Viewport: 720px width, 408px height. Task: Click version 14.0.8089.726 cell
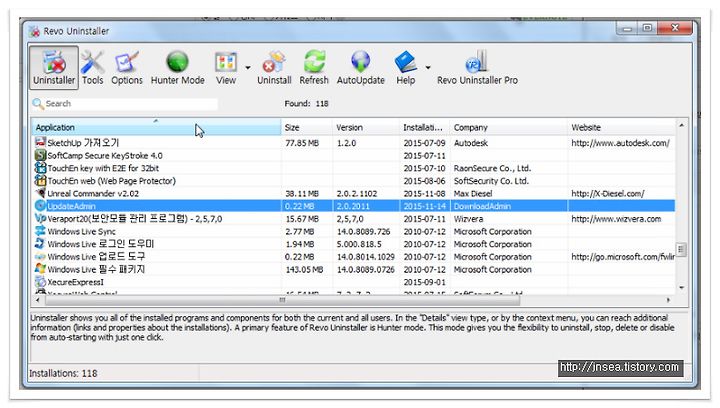363,232
